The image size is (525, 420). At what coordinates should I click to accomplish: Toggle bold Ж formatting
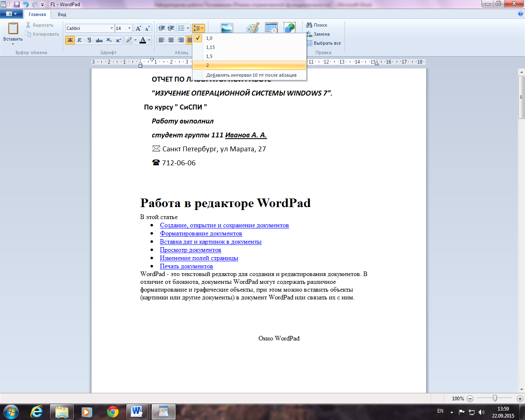point(70,40)
